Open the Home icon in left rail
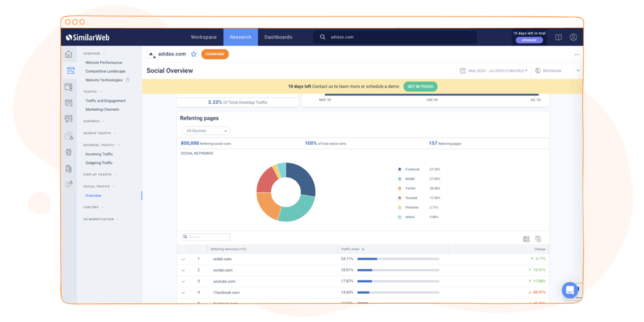The height and width of the screenshot is (322, 644). [x=69, y=54]
